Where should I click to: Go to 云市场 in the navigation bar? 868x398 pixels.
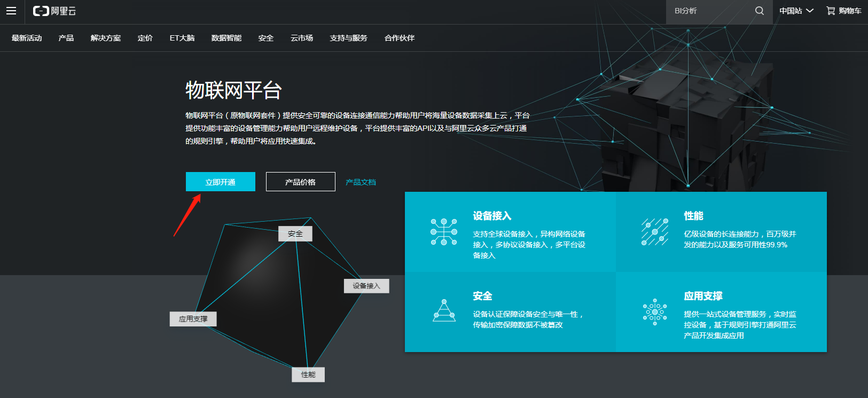tap(302, 38)
